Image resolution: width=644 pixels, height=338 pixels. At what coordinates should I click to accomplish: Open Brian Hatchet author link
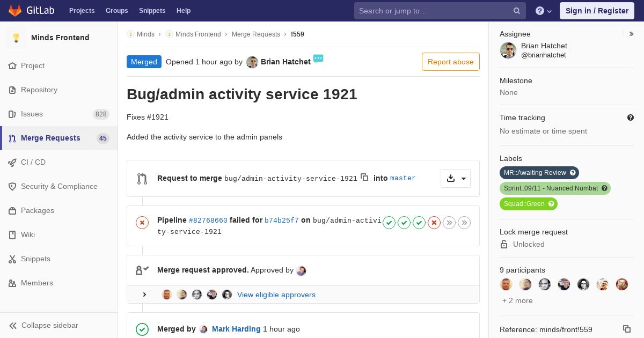286,62
